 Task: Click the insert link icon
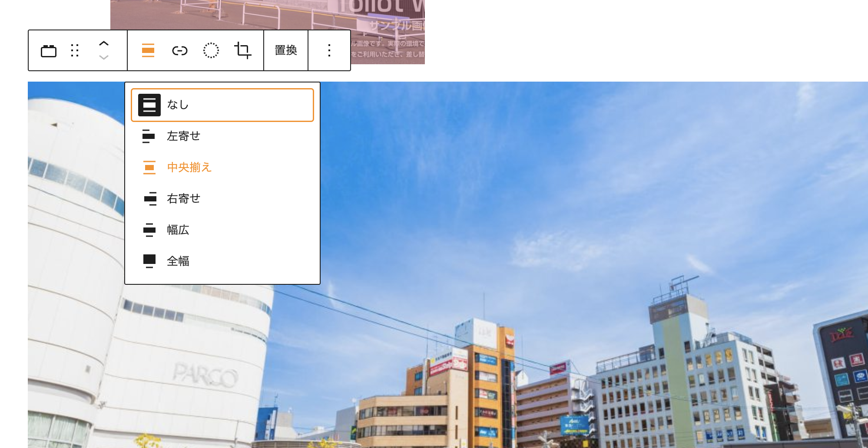tap(179, 51)
